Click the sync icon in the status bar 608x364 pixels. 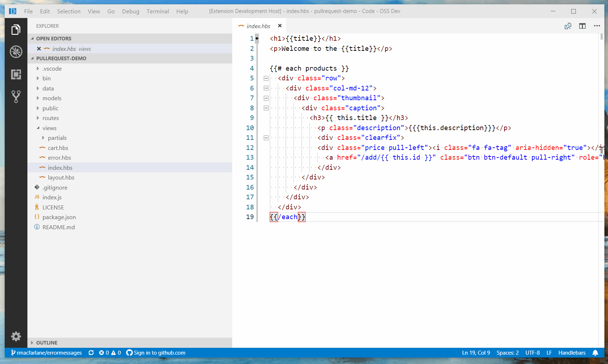click(x=91, y=353)
